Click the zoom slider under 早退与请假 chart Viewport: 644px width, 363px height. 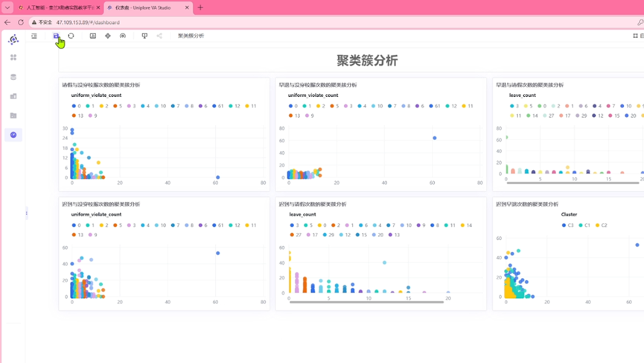(x=573, y=183)
